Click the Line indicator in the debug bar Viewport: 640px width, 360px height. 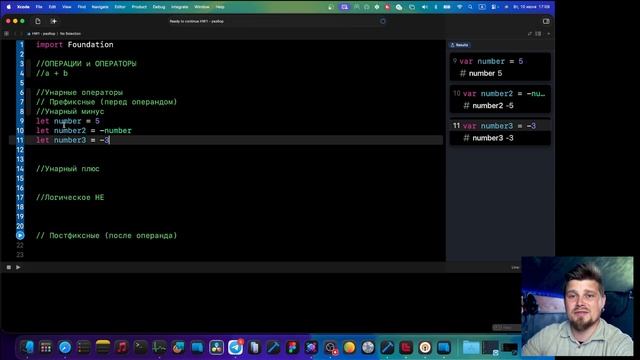tap(515, 267)
